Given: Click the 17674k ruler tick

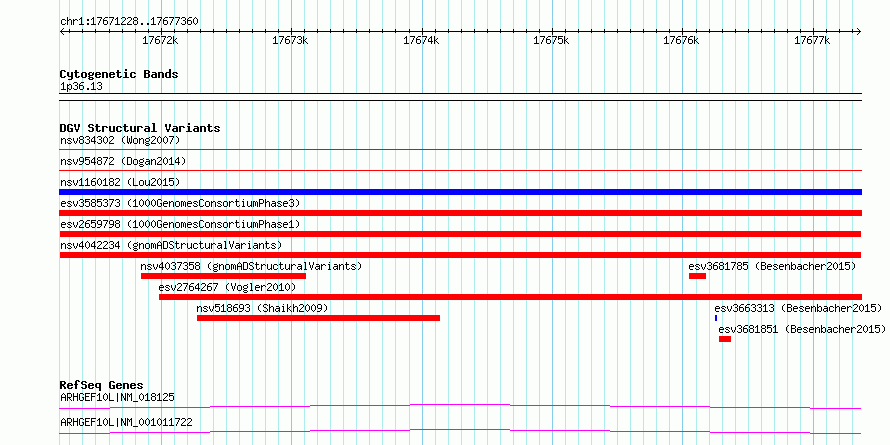Looking at the screenshot, I should [x=421, y=40].
